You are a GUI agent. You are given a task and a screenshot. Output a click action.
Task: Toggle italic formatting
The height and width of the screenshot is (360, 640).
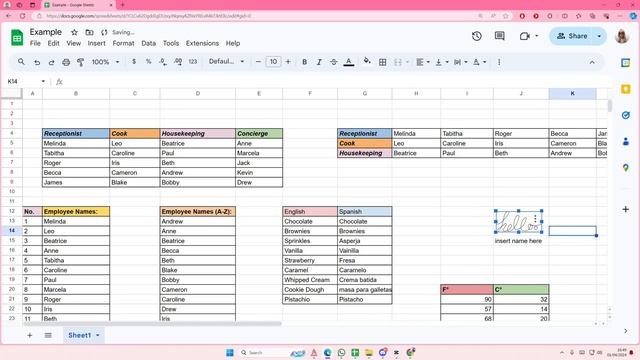click(x=319, y=62)
